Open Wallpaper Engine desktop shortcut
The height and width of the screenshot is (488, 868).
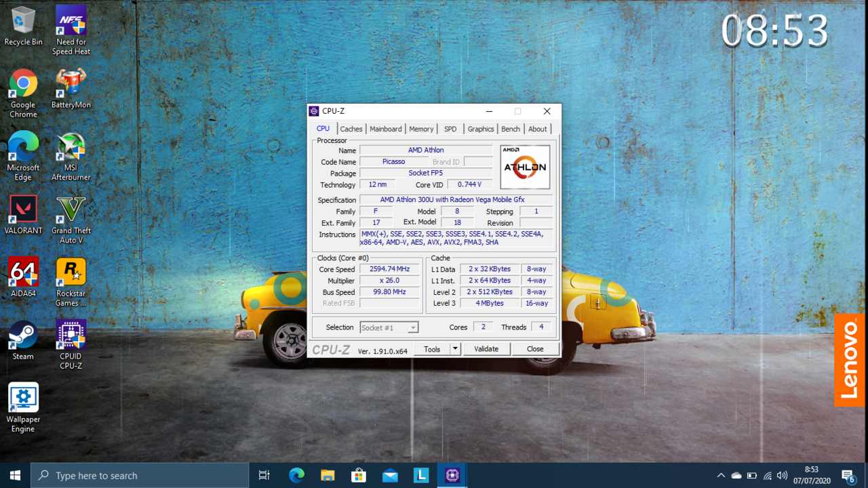coord(23,408)
